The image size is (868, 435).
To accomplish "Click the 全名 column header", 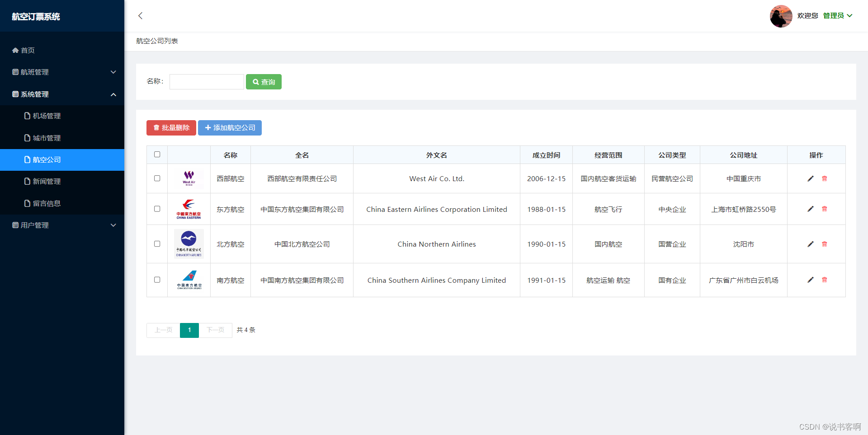I will coord(302,155).
